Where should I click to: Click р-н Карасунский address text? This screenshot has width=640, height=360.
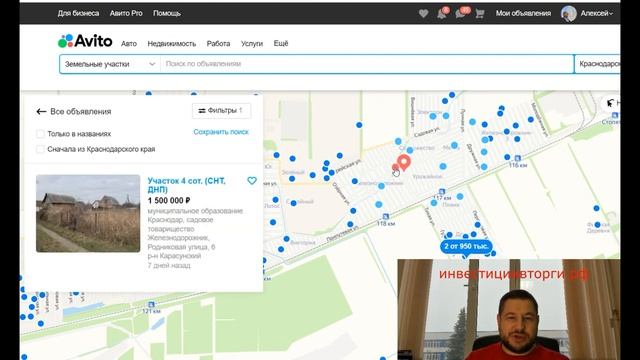[174, 256]
